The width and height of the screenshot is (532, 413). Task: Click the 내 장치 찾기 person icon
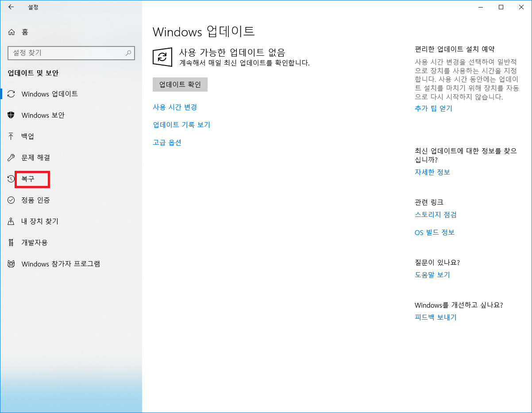click(x=12, y=221)
